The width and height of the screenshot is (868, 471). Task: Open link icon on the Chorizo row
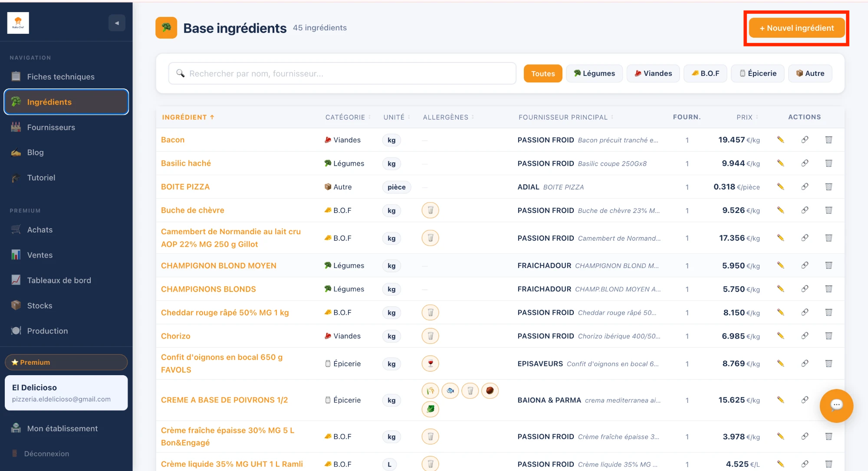click(x=805, y=336)
